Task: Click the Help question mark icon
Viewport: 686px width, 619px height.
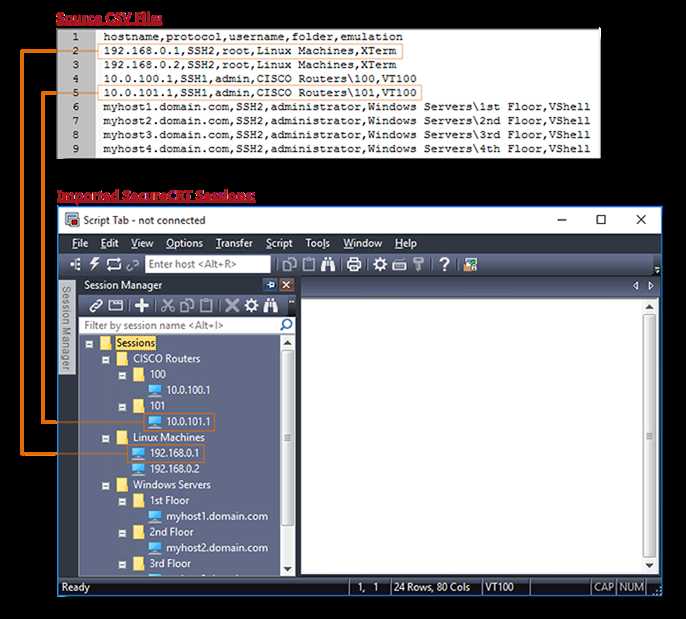Action: [444, 264]
